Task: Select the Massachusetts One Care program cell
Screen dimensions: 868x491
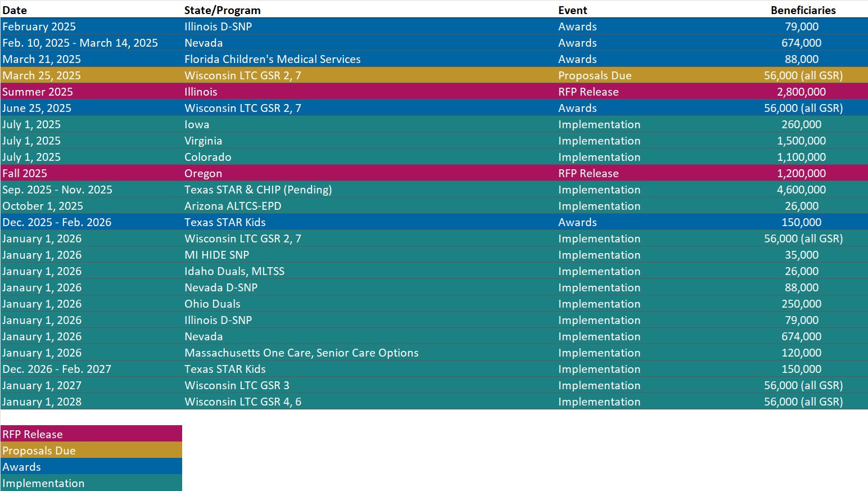Action: pos(301,353)
